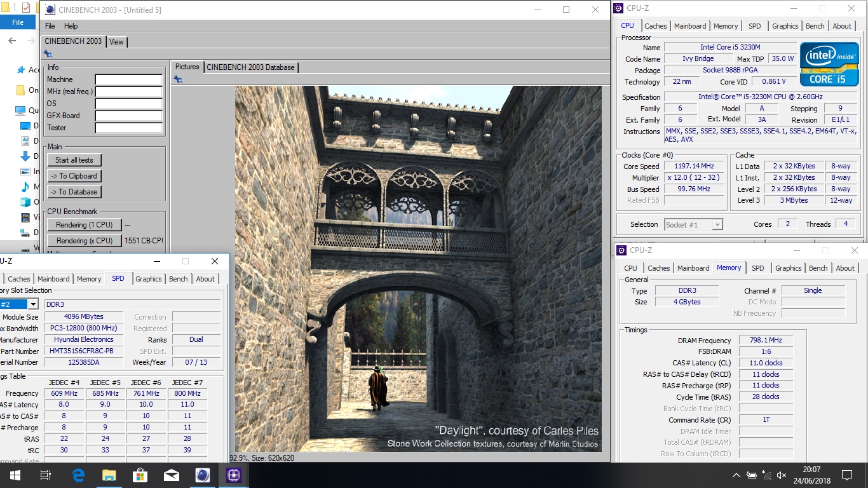Click the Back arrow in File Explorer
This screenshot has height=488, width=868.
click(x=12, y=41)
